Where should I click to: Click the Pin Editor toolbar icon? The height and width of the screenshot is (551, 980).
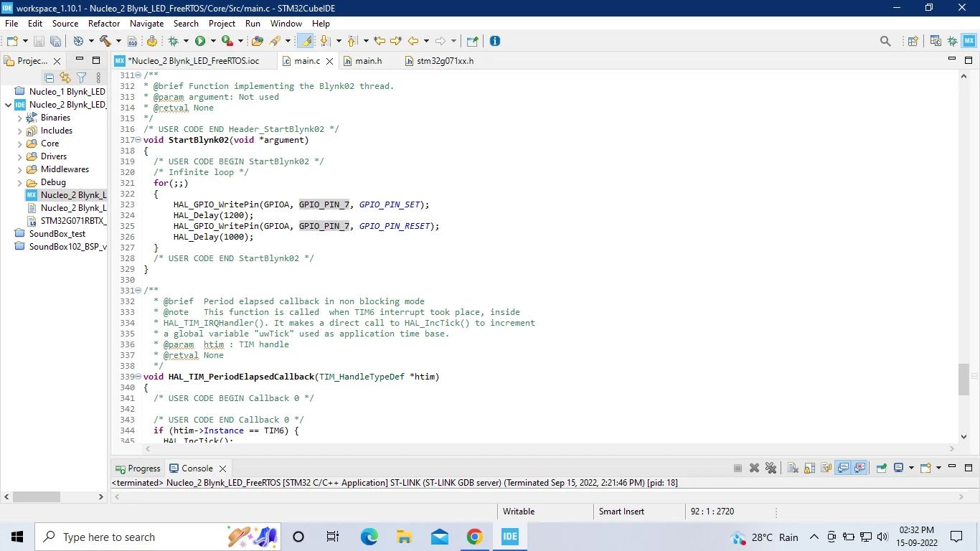[472, 41]
